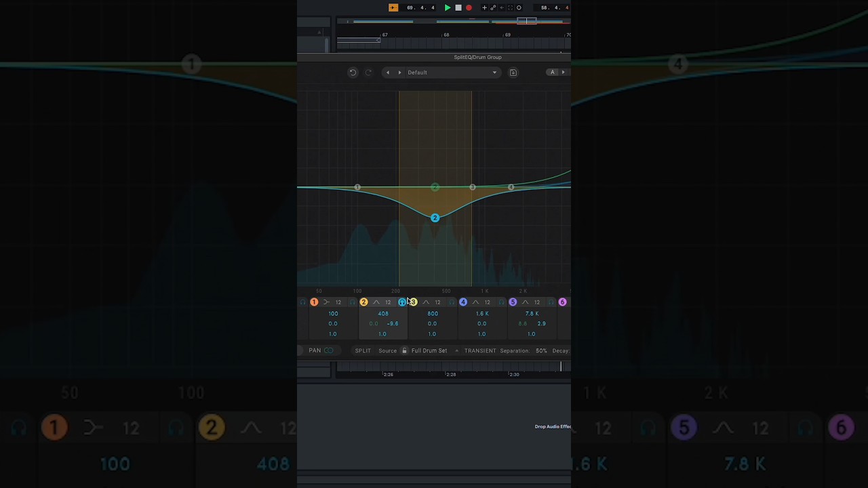The width and height of the screenshot is (868, 488).
Task: Select band 4 blue circle
Action: coord(463,302)
